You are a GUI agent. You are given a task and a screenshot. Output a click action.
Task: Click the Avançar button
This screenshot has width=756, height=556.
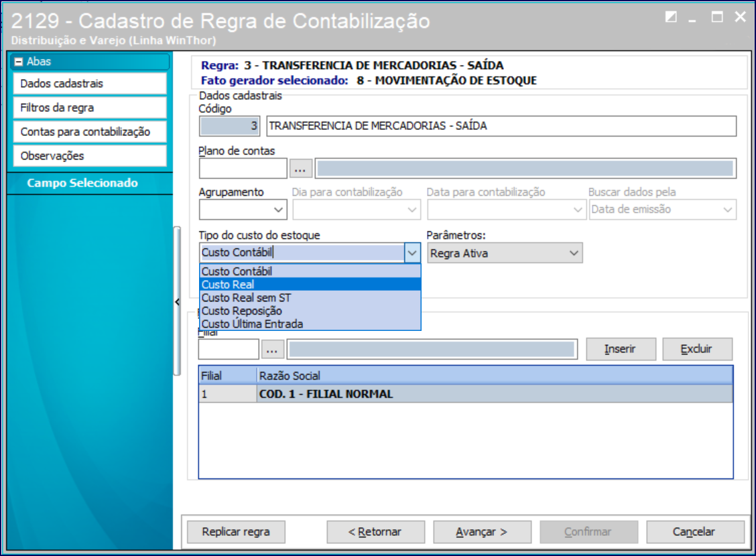pos(482,532)
